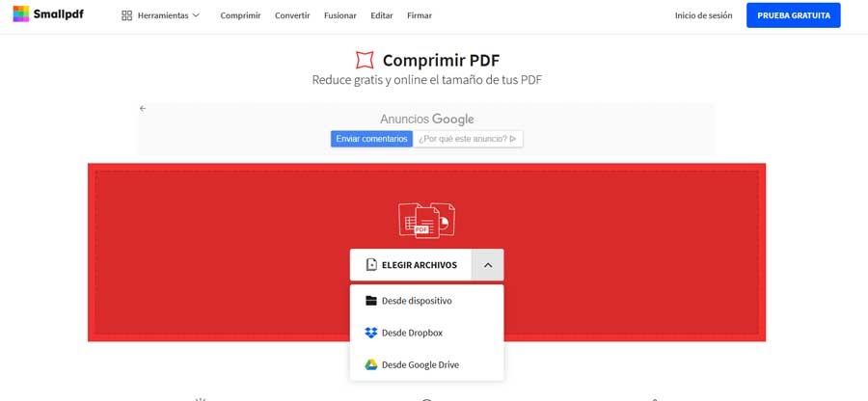The height and width of the screenshot is (401, 868).
Task: Click the Herramientas grid icon
Action: point(126,15)
